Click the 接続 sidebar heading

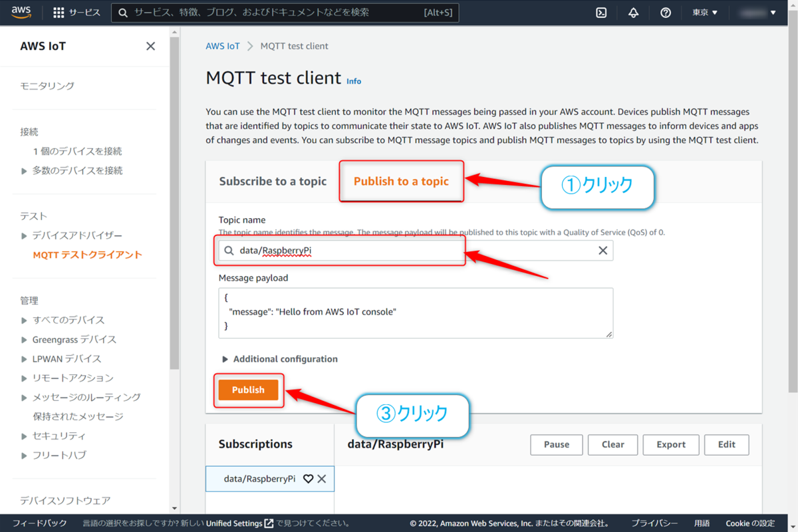[29, 132]
